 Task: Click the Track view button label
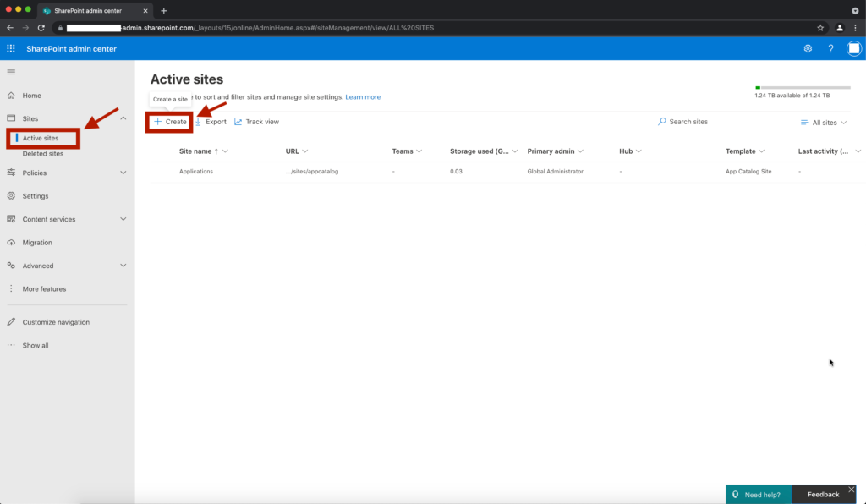click(x=262, y=122)
